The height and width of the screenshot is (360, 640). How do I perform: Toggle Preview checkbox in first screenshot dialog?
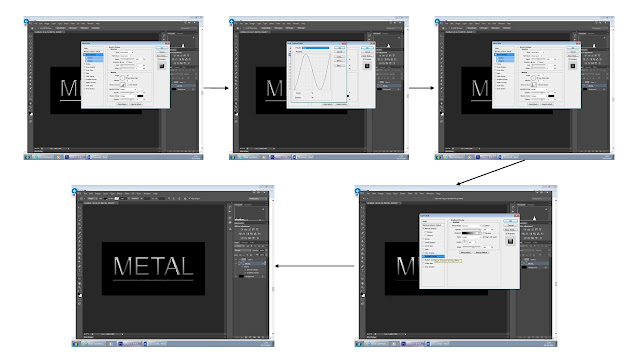[x=158, y=59]
